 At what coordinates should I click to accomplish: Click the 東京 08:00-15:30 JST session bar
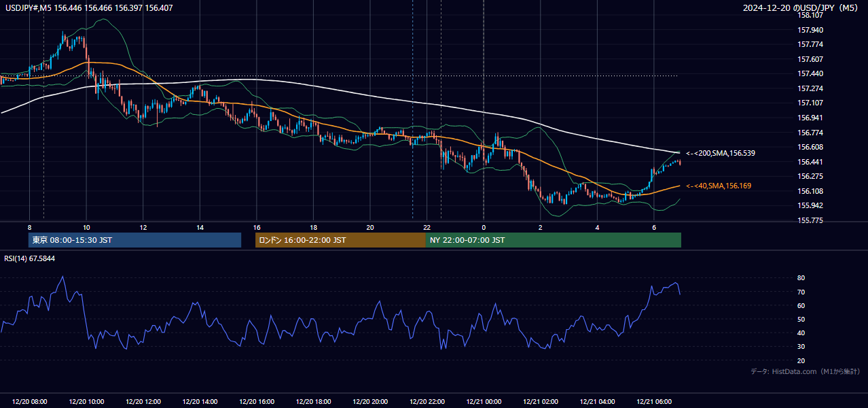tap(134, 240)
